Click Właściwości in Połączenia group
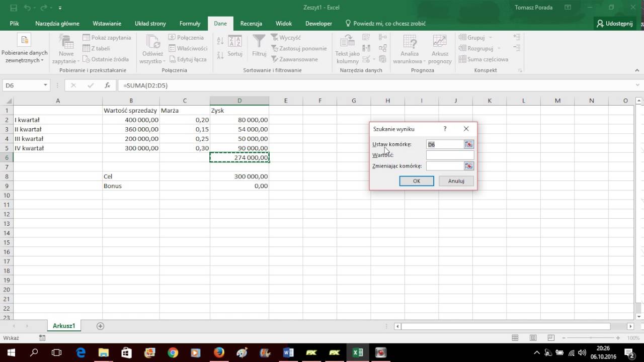Viewport: 644px width, 362px height. pos(188,48)
